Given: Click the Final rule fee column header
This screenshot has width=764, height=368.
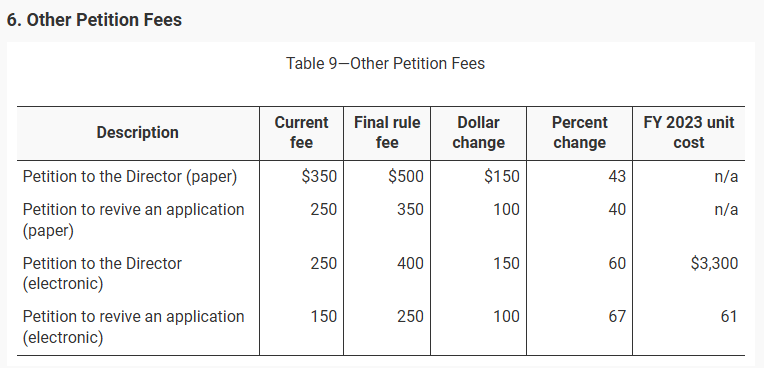Looking at the screenshot, I should tap(387, 133).
